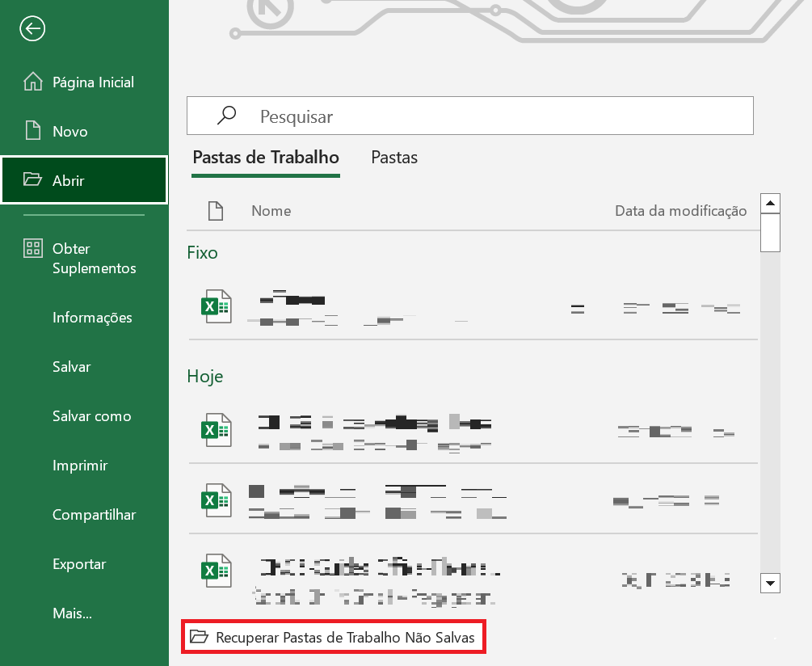The image size is (812, 666).
Task: Click the back arrow icon
Action: [x=32, y=30]
